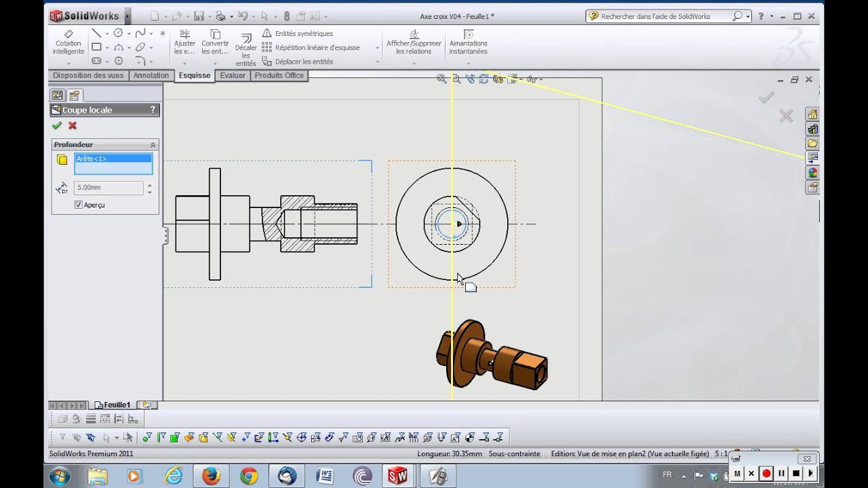Click Entités symétriques mirror tool
The image size is (868, 488).
(x=298, y=33)
